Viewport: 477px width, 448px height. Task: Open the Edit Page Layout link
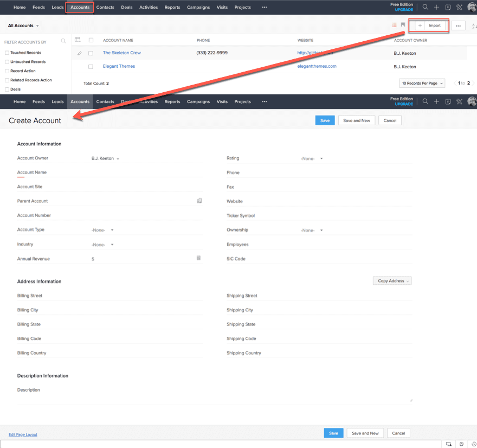[23, 434]
